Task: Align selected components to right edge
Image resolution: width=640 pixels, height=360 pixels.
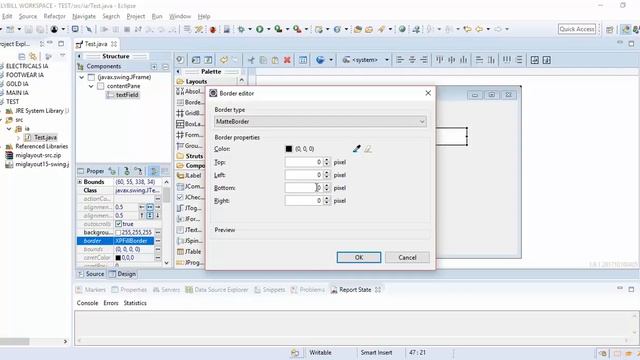Action: point(424,60)
